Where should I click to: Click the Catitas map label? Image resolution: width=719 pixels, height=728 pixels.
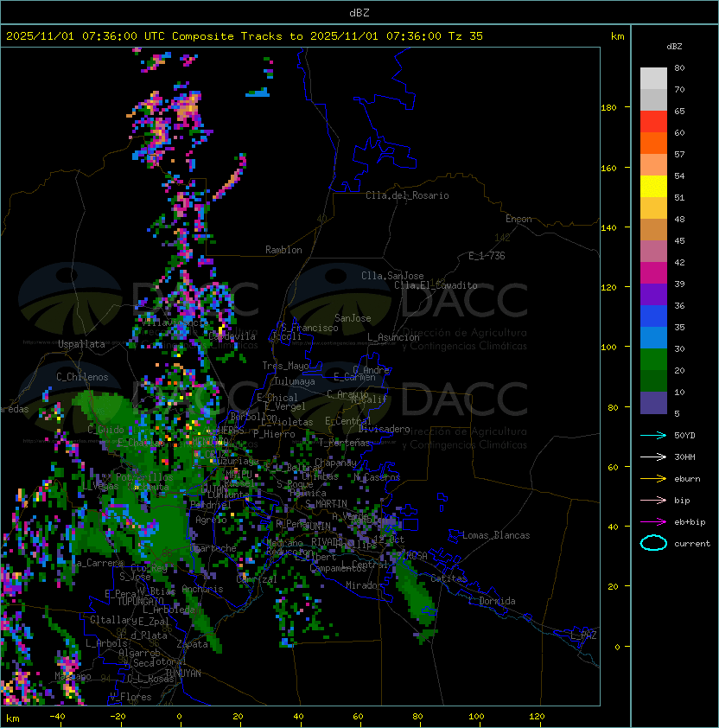(x=449, y=578)
